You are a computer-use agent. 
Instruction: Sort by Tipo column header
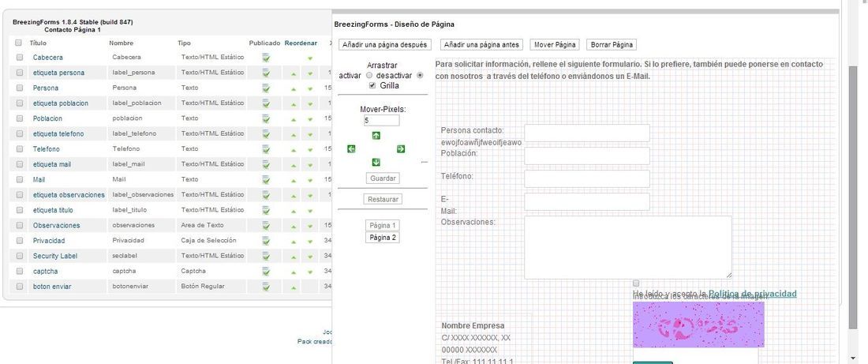(x=184, y=43)
